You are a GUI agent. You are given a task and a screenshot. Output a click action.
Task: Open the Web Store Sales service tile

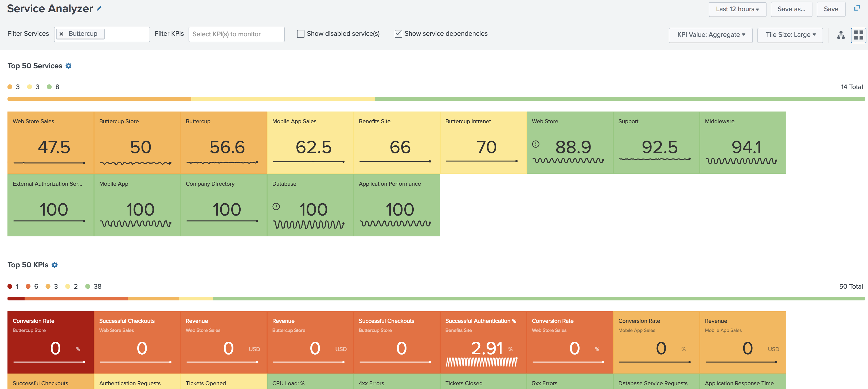coord(50,143)
